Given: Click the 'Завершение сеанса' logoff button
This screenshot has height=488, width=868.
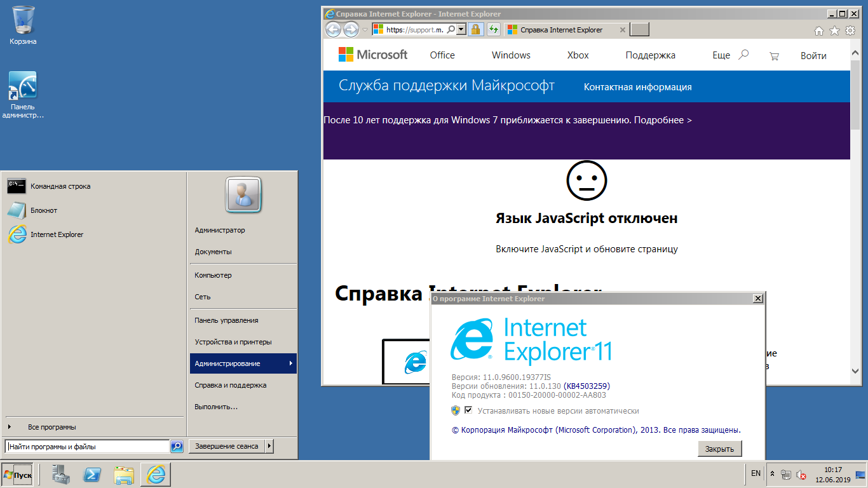Looking at the screenshot, I should point(227,446).
